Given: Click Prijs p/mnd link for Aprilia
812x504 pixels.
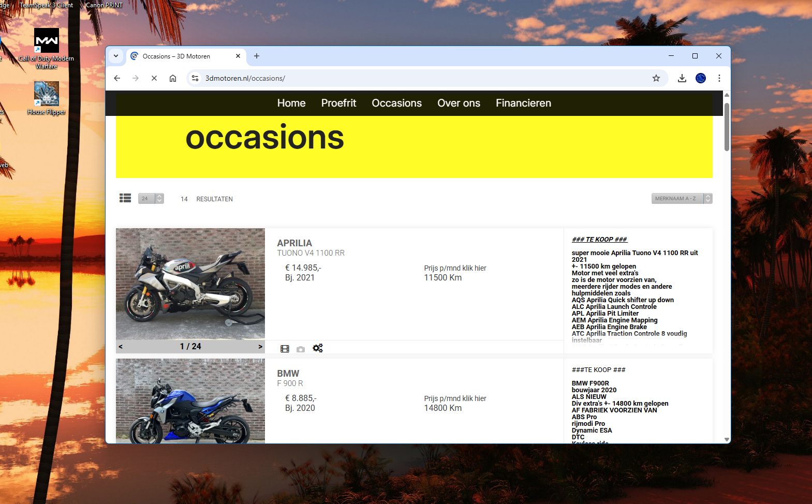Looking at the screenshot, I should (x=455, y=268).
